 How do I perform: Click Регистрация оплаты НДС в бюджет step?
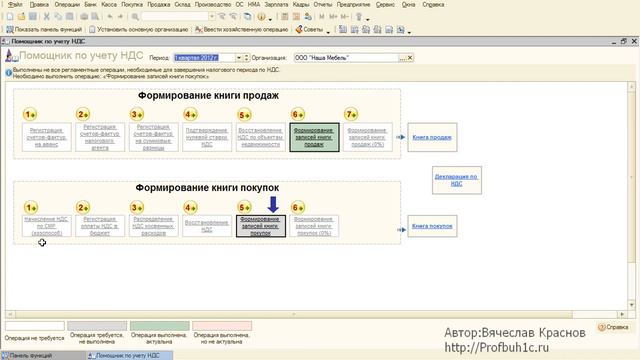point(100,226)
